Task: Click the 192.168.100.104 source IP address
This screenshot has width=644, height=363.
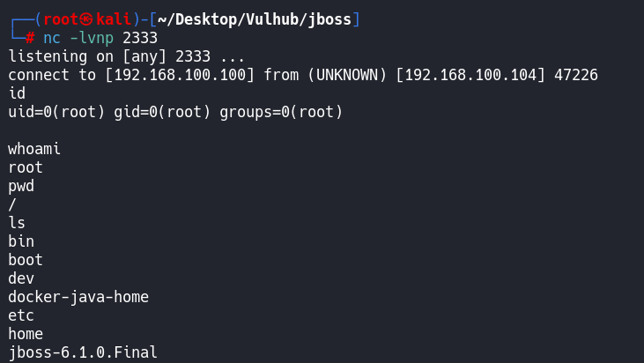Action: point(470,75)
